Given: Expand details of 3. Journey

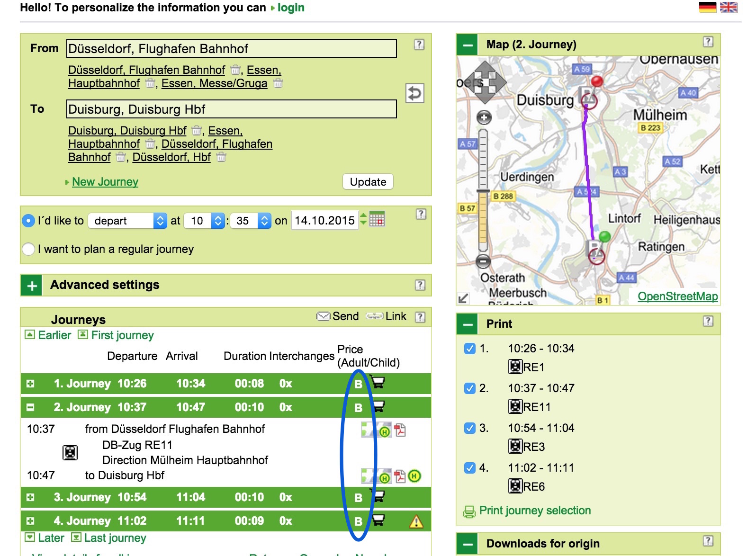Looking at the screenshot, I should 30,497.
